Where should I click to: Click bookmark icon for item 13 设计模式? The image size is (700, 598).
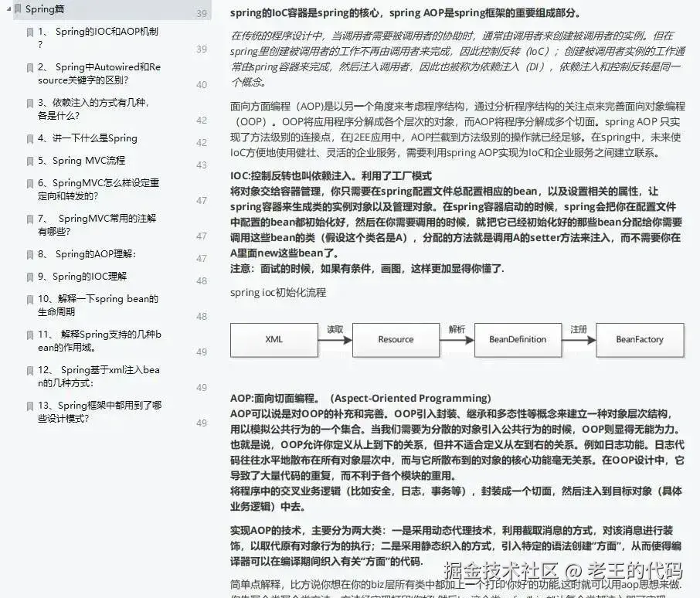click(30, 406)
